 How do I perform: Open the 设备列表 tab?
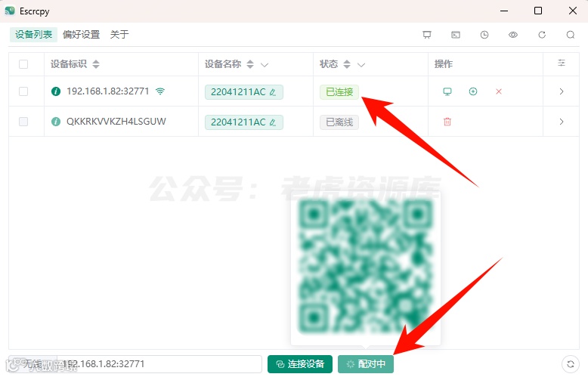[x=33, y=35]
